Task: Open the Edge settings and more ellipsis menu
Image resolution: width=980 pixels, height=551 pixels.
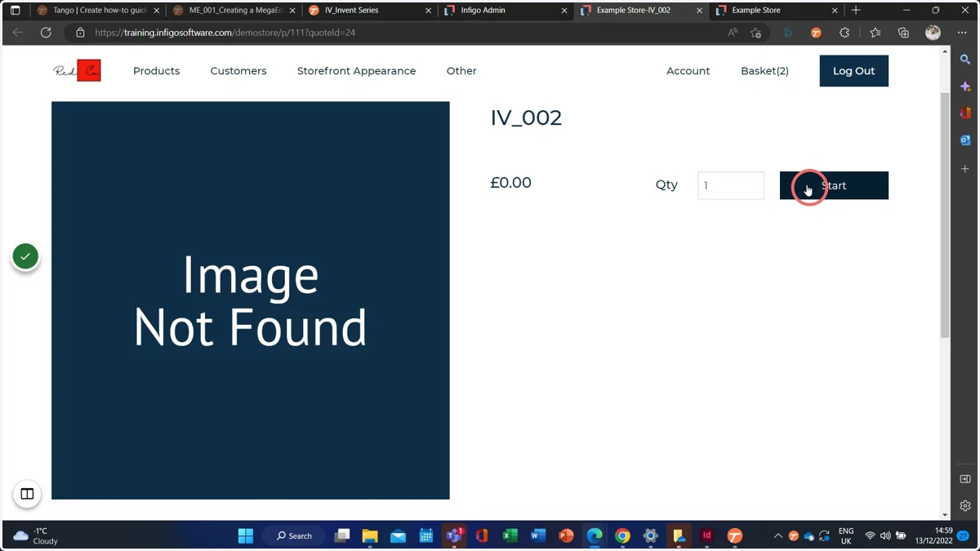Action: tap(962, 33)
